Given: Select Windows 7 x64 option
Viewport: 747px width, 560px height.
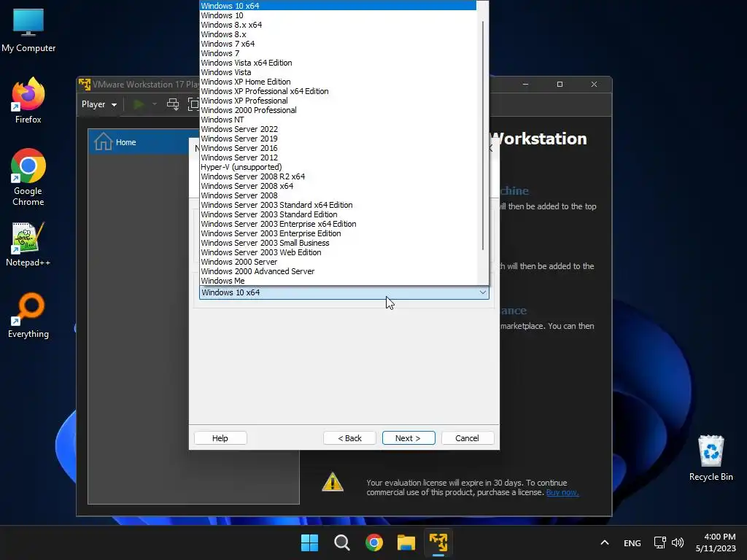Looking at the screenshot, I should 338,44.
